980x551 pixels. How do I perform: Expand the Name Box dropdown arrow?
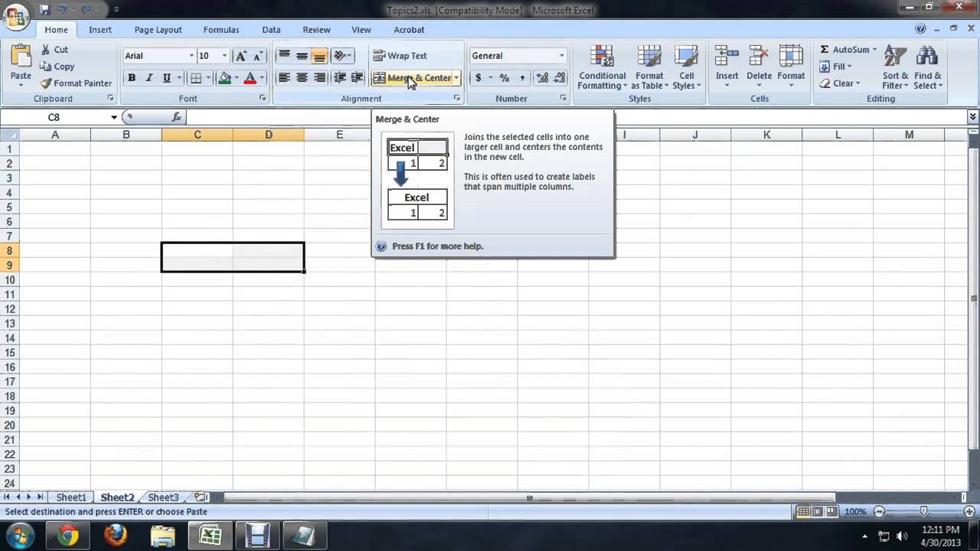point(114,117)
